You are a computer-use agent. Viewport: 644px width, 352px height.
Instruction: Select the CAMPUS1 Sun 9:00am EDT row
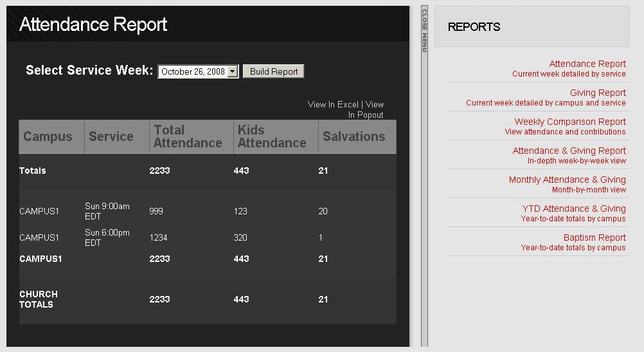[x=208, y=211]
